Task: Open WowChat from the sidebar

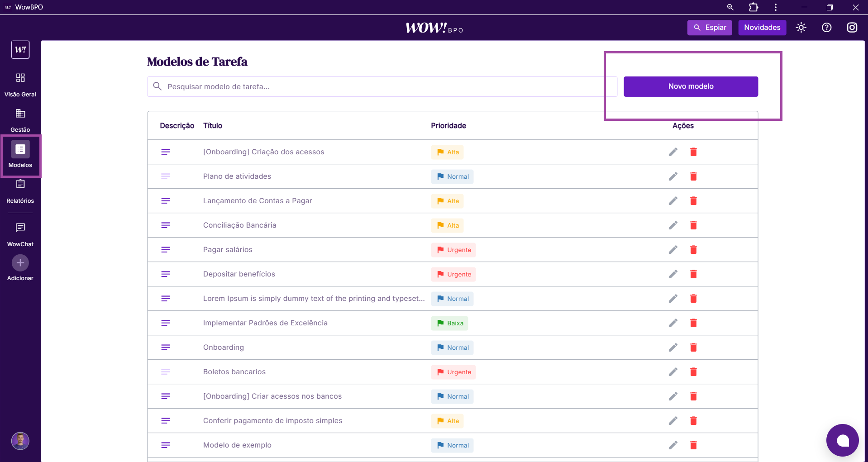Action: [20, 234]
